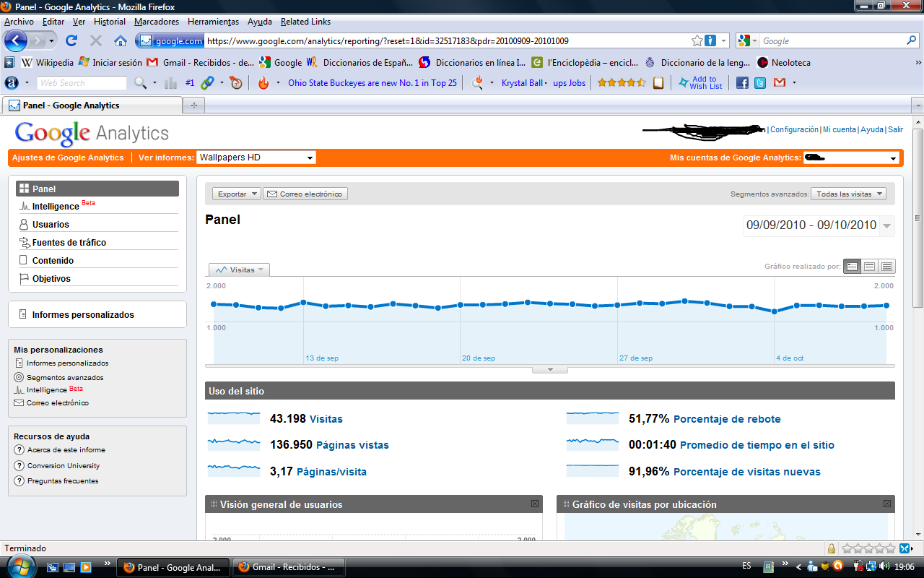Open the Archivo menu
924x578 pixels.
[x=19, y=22]
